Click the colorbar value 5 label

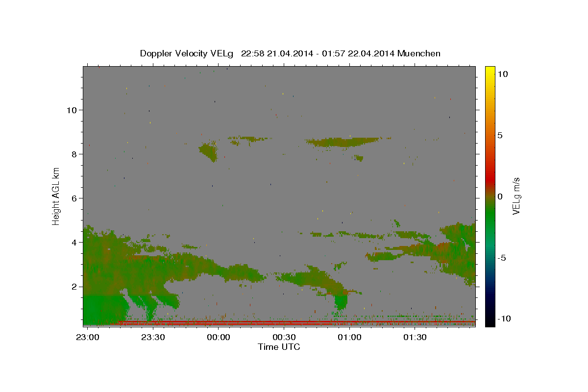coord(500,135)
